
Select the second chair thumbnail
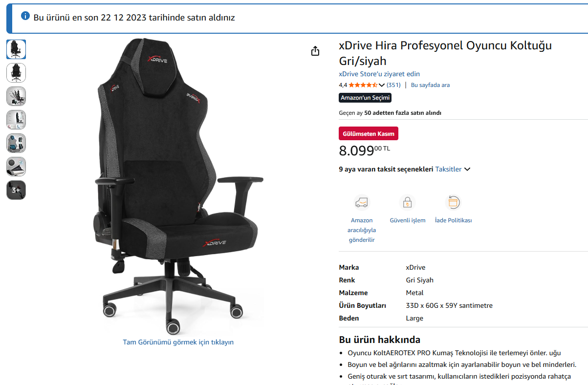(16, 73)
